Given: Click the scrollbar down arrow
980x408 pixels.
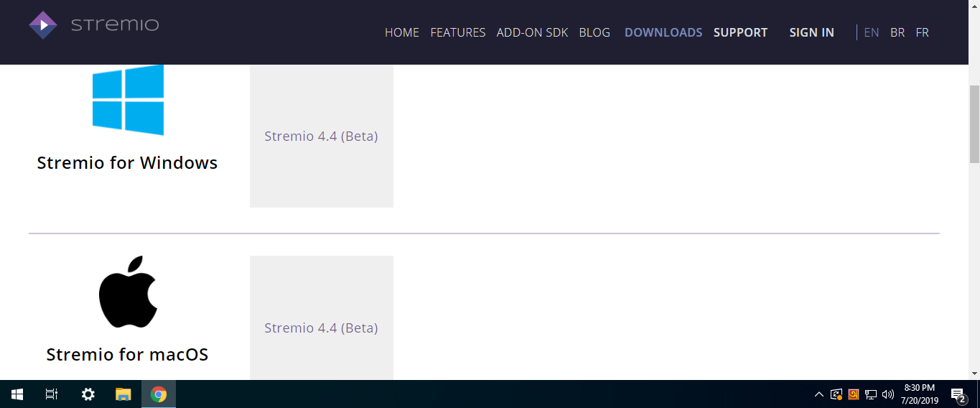Looking at the screenshot, I should [974, 374].
